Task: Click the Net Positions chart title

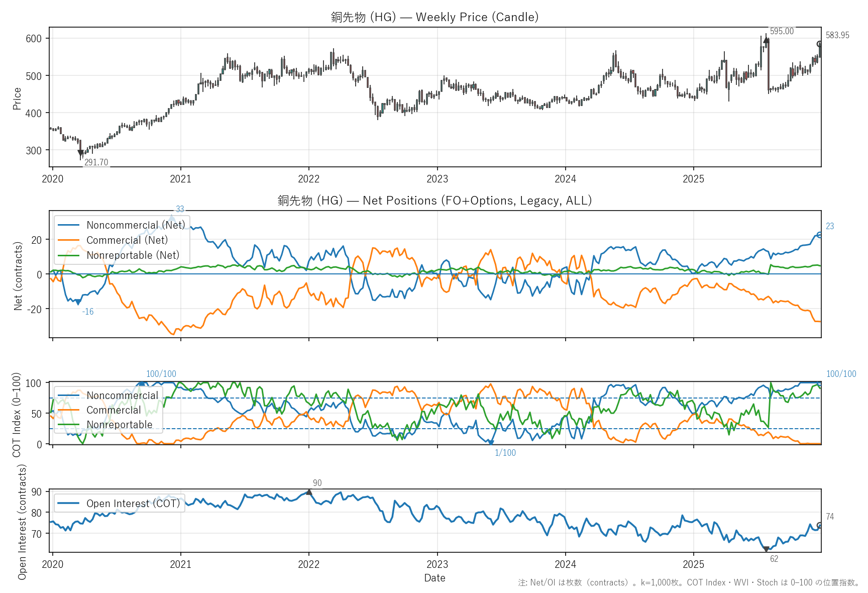Action: pyautogui.click(x=435, y=201)
